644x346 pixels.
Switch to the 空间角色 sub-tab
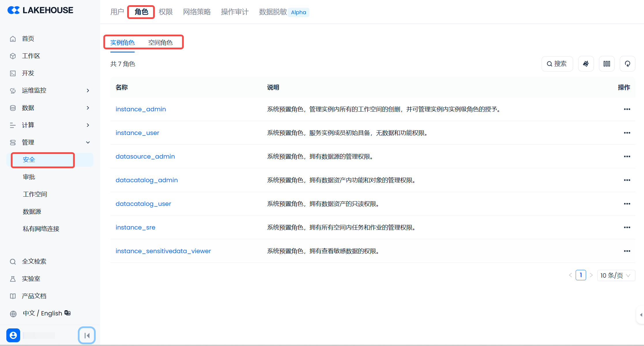point(160,43)
